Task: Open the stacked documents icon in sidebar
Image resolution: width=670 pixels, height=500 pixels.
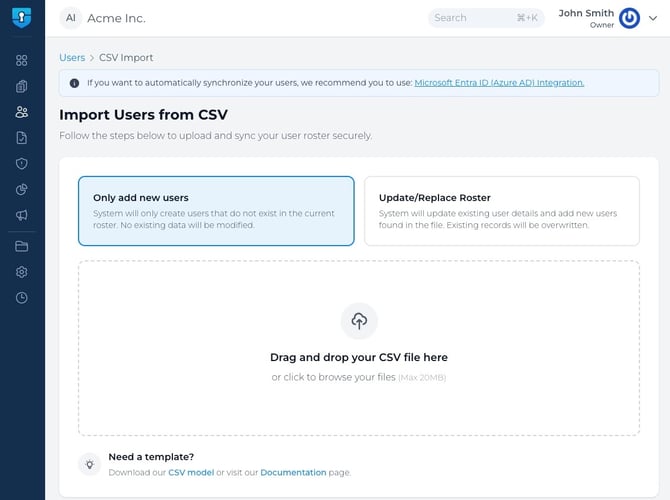Action: tap(22, 86)
